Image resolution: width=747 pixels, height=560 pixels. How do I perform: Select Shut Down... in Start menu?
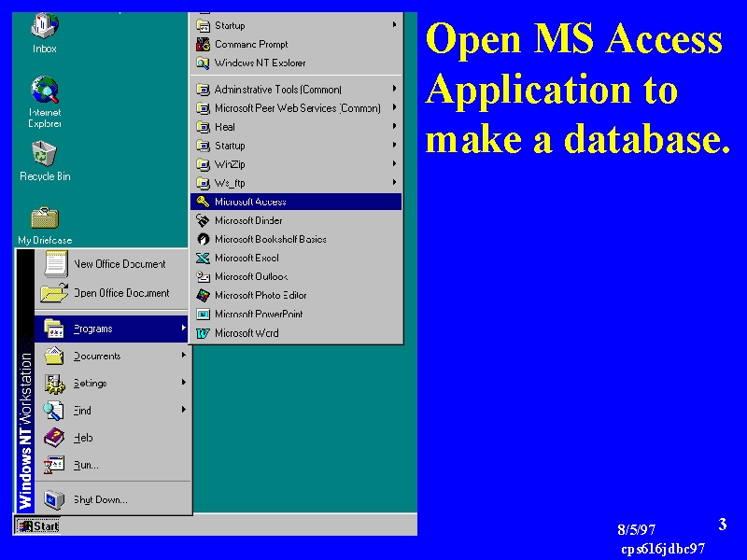pos(112,499)
